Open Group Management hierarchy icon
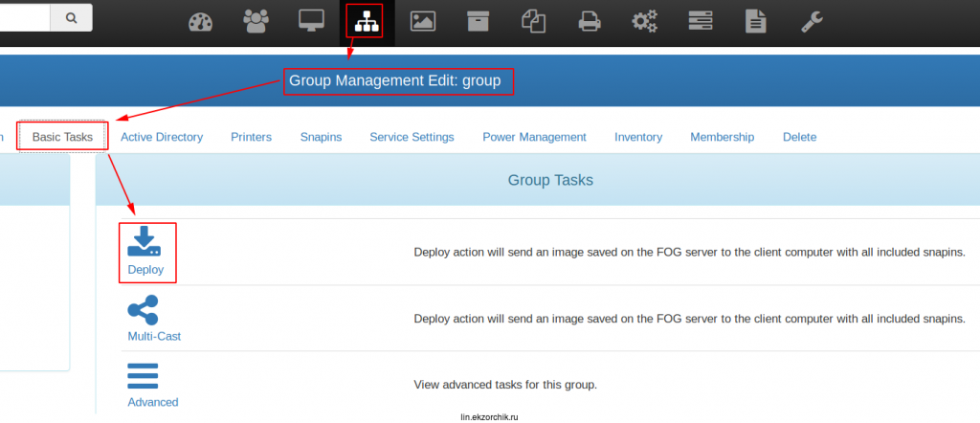Screen dimensions: 980x423 point(364,20)
